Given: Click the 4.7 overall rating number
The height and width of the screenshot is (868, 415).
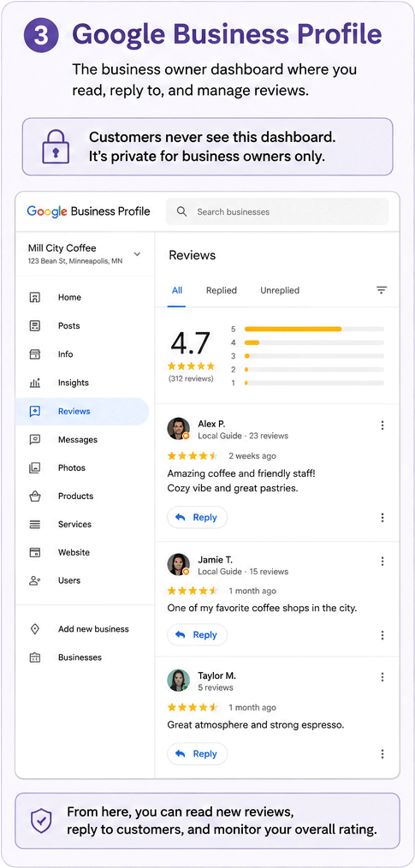Looking at the screenshot, I should 191,342.
